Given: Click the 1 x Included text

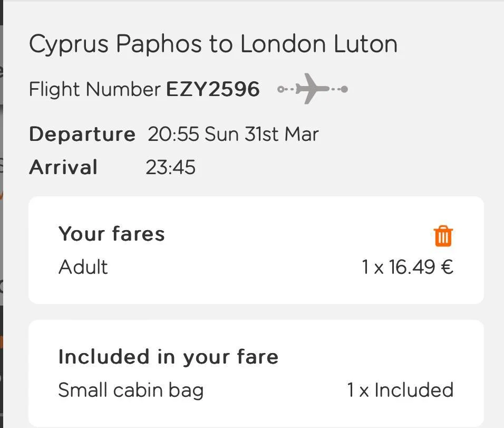Looking at the screenshot, I should (400, 390).
